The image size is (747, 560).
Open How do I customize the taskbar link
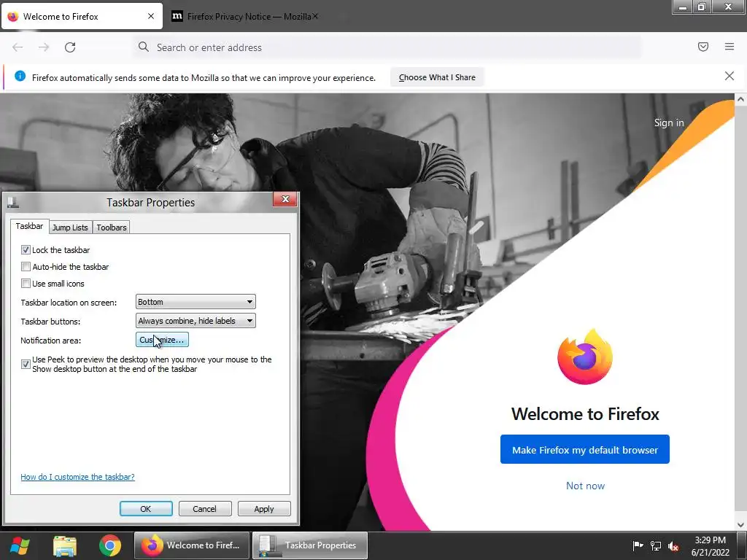point(77,477)
